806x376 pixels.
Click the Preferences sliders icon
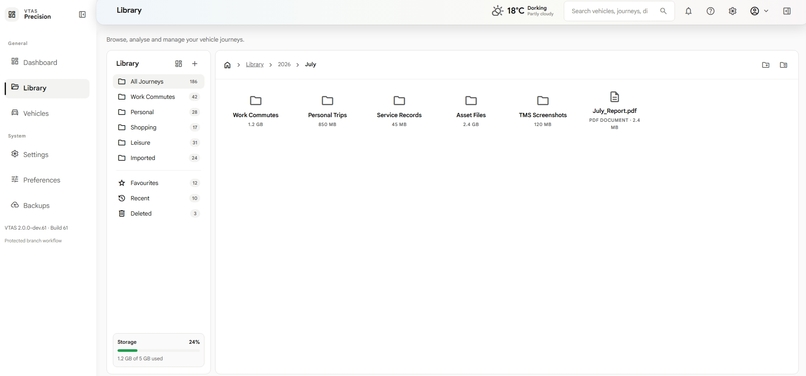tap(14, 180)
